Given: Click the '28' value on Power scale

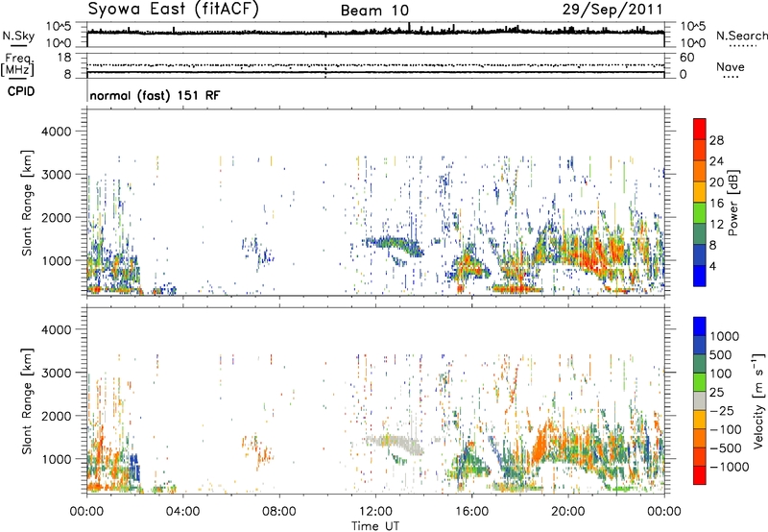Looking at the screenshot, I should click(716, 140).
